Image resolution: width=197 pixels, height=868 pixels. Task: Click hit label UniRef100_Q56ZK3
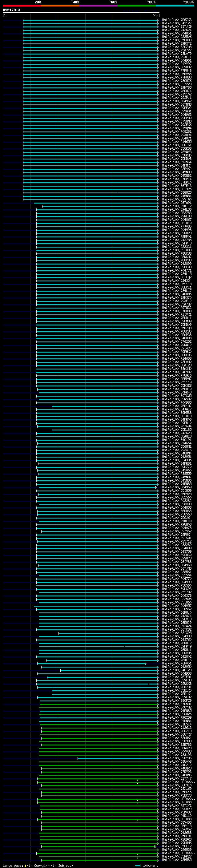(177, 20)
